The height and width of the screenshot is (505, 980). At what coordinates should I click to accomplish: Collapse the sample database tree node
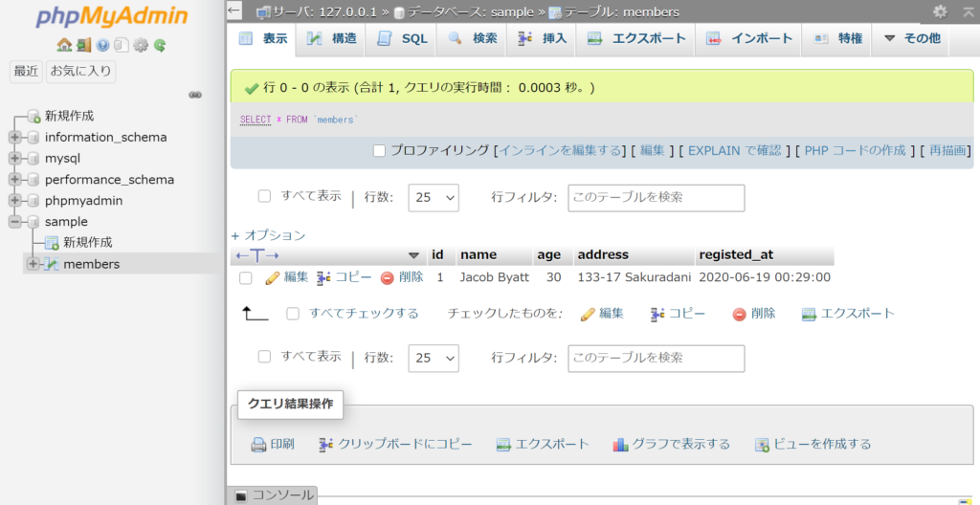coord(15,222)
